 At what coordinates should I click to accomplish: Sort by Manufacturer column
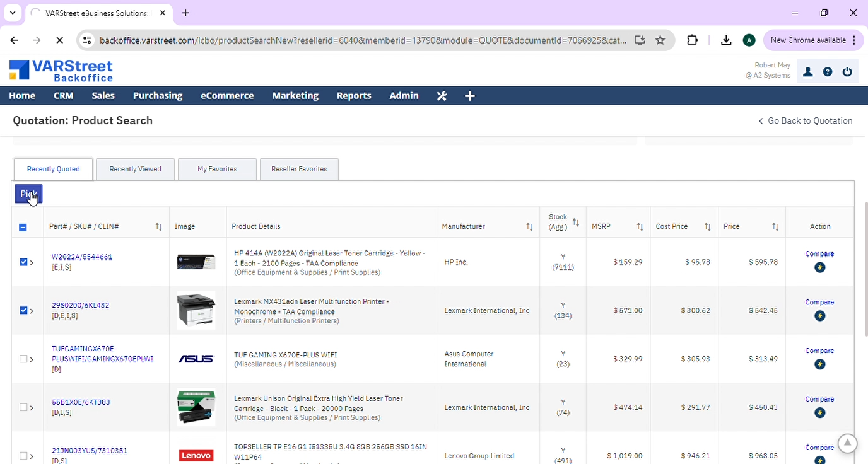point(529,226)
